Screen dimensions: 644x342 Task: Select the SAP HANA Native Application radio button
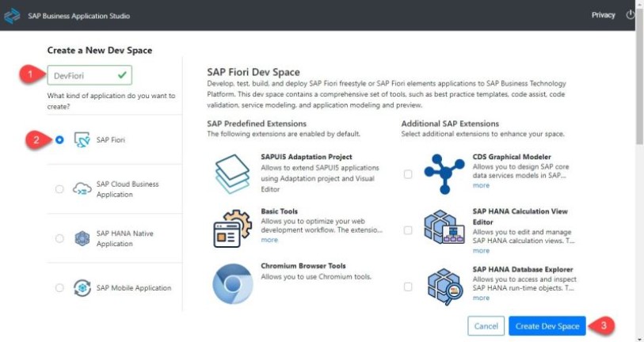click(x=59, y=238)
